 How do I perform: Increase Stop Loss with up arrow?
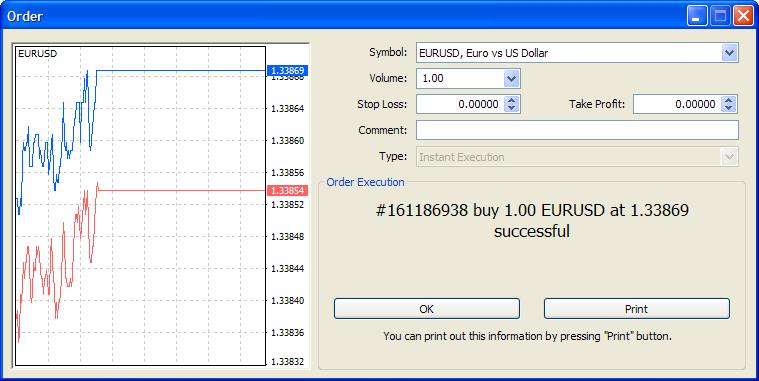(x=512, y=100)
